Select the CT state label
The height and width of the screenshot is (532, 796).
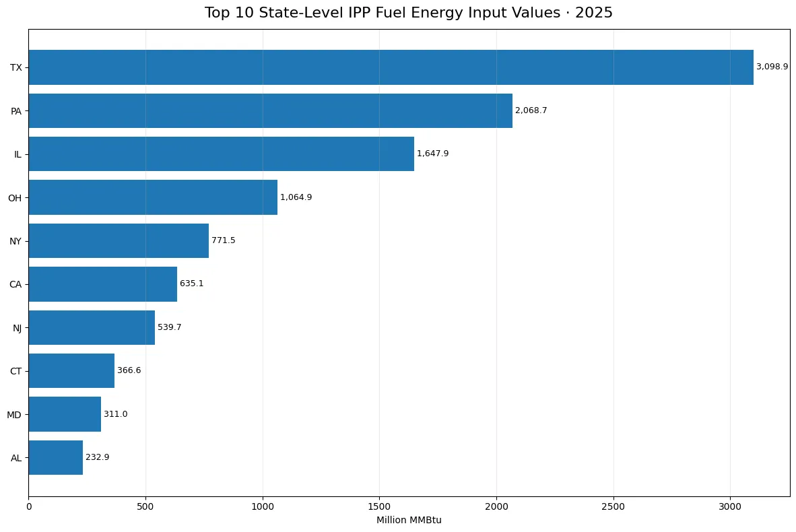(x=15, y=371)
